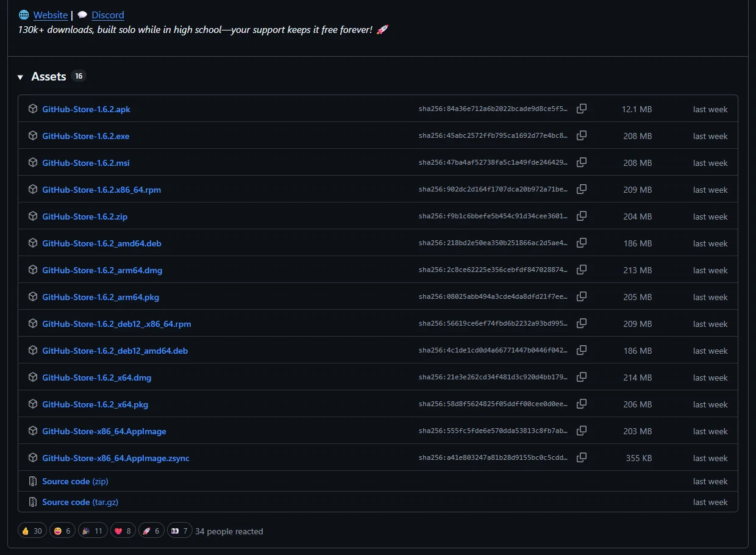Copy the checksum for GitHub-Store-1.6.2.msi
Screen dimensions: 756x555
click(581, 162)
